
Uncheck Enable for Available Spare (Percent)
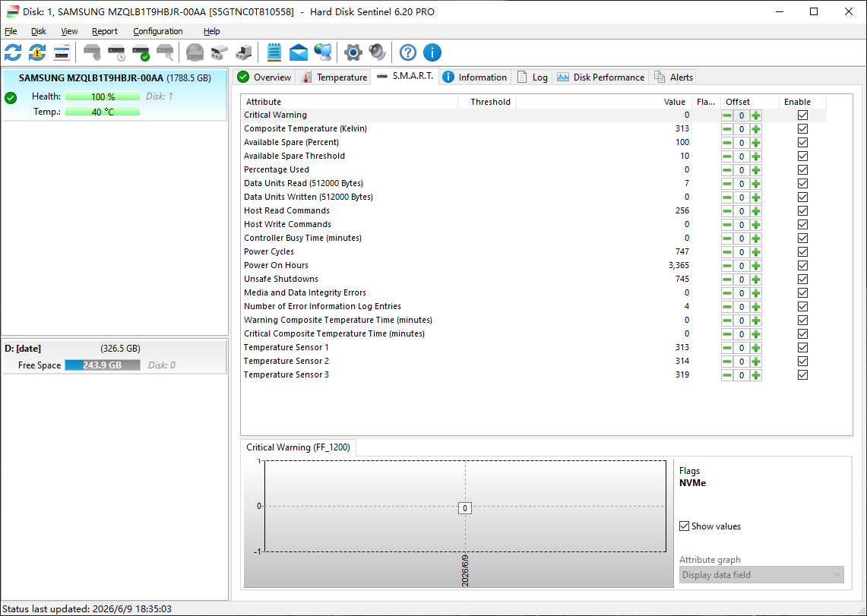tap(803, 143)
